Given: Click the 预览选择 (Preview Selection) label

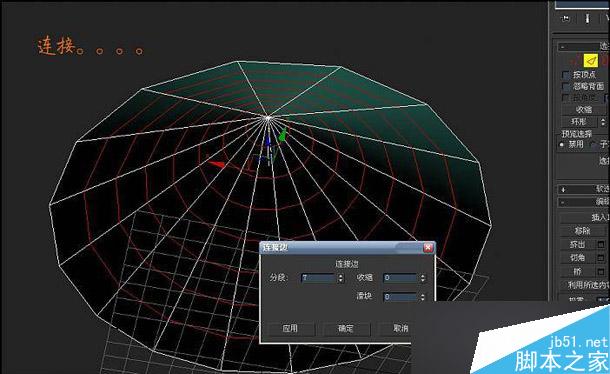Looking at the screenshot, I should click(x=577, y=134).
